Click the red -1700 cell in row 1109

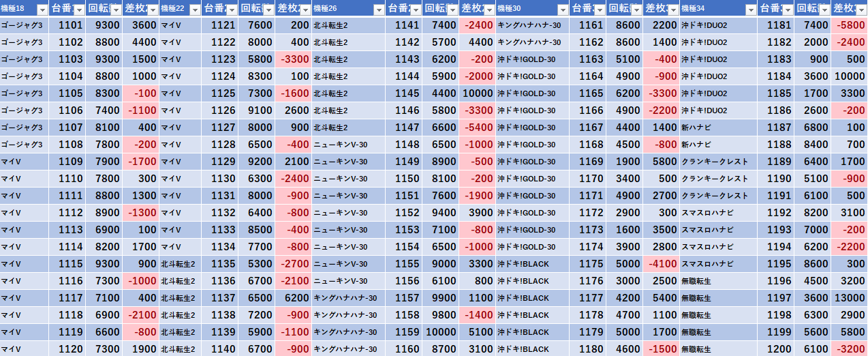141,162
